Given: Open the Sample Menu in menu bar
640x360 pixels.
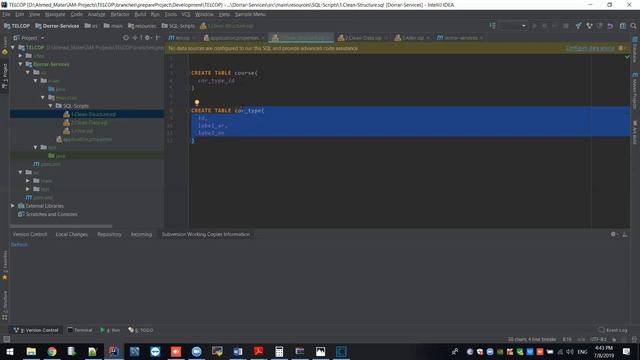Looking at the screenshot, I should tap(250, 14).
